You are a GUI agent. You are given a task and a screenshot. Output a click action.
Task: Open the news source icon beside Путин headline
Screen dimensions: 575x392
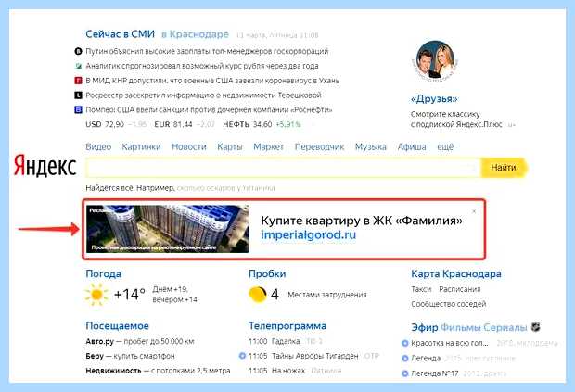pos(78,51)
